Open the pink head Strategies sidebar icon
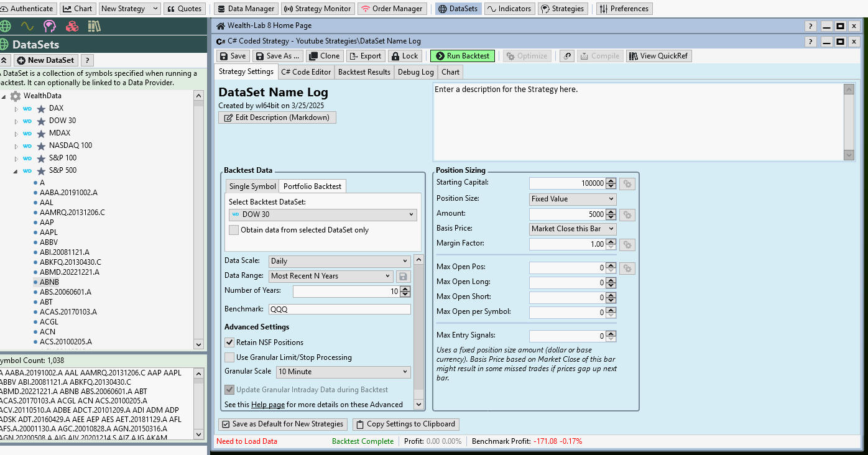The height and width of the screenshot is (455, 868). (x=50, y=26)
